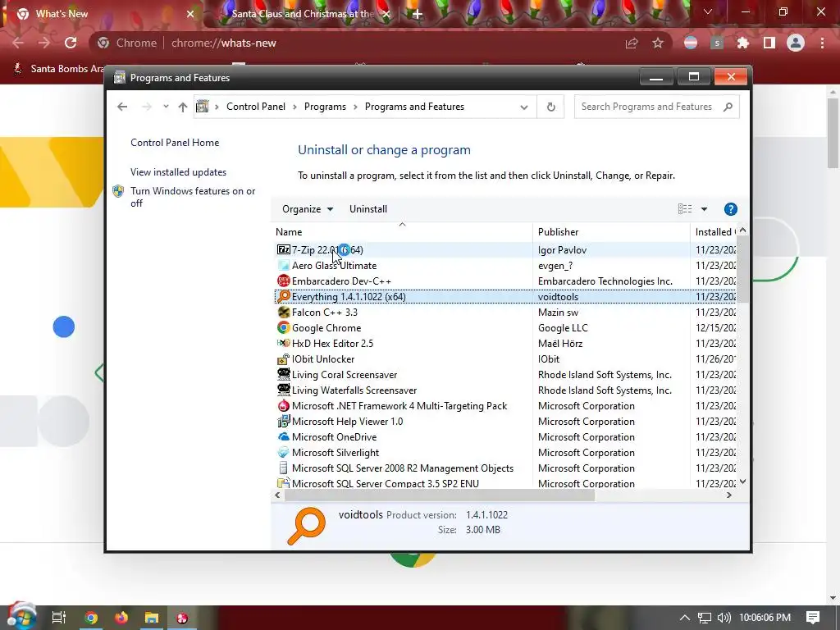Expand the address bar history dropdown
Viewport: 840px width, 630px height.
(x=524, y=107)
